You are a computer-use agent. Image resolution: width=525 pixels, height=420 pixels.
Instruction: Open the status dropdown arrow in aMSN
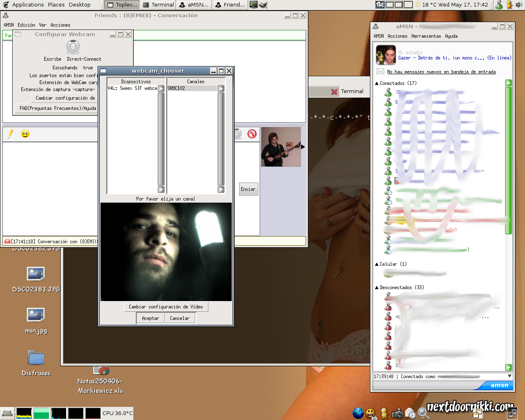tap(509, 376)
